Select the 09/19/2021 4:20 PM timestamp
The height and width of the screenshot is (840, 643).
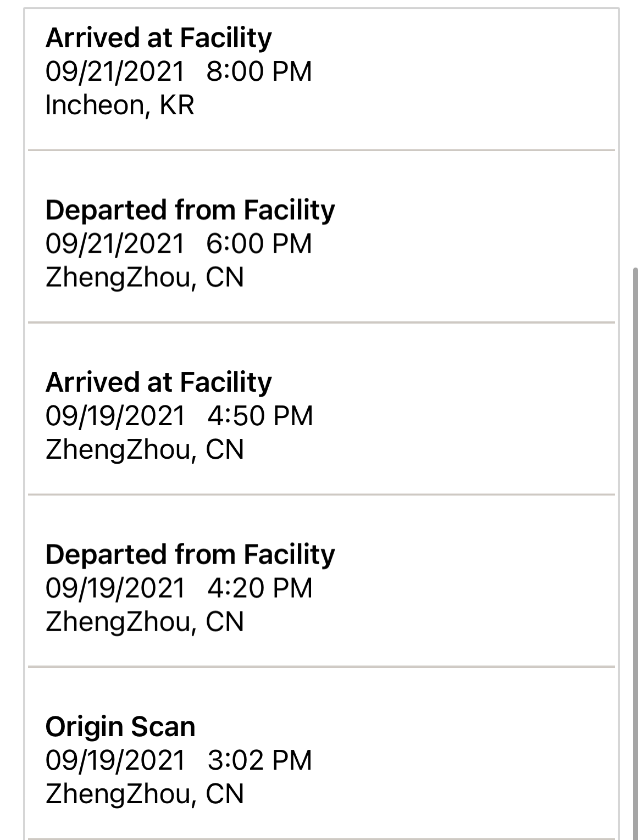tap(179, 588)
